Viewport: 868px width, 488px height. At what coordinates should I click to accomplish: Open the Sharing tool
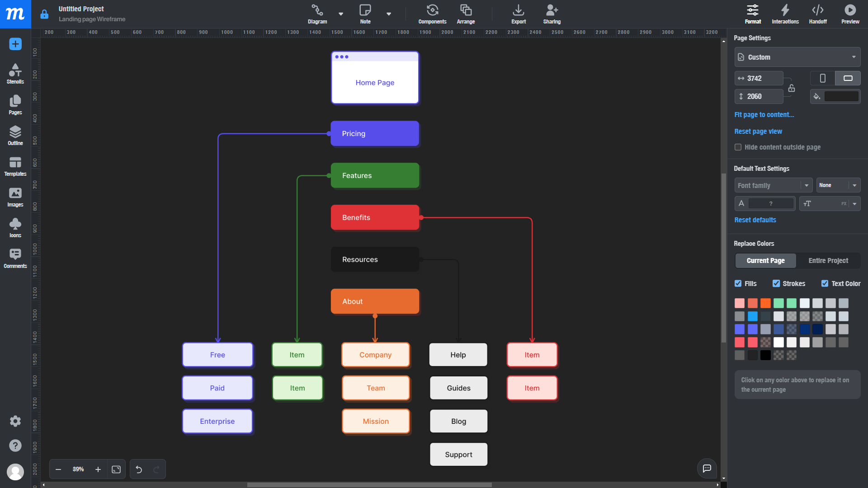551,14
